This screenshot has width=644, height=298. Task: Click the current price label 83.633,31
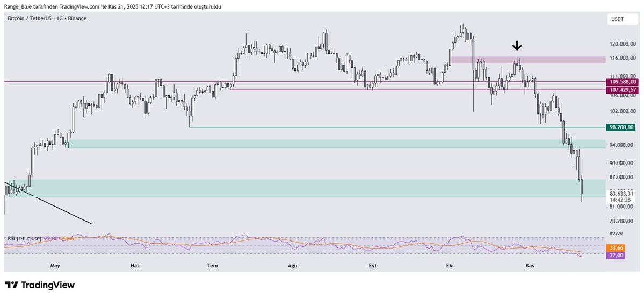click(622, 193)
